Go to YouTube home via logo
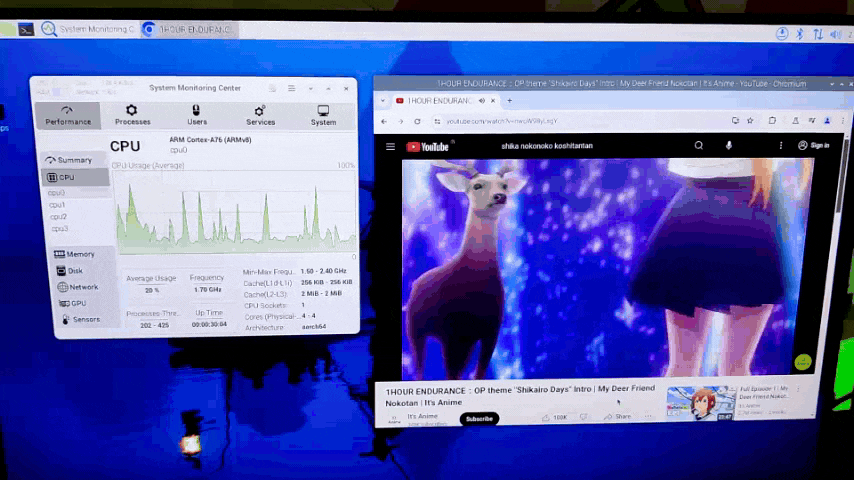The height and width of the screenshot is (480, 854). [x=428, y=147]
